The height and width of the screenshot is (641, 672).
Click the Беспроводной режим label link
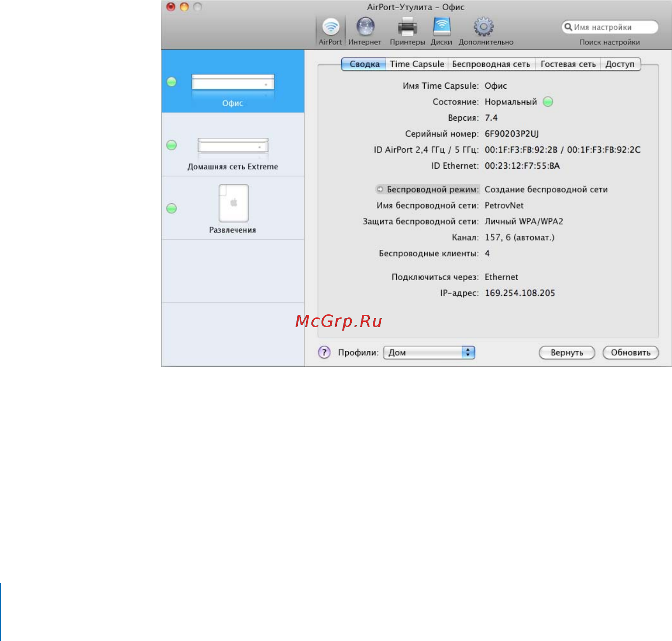(433, 189)
